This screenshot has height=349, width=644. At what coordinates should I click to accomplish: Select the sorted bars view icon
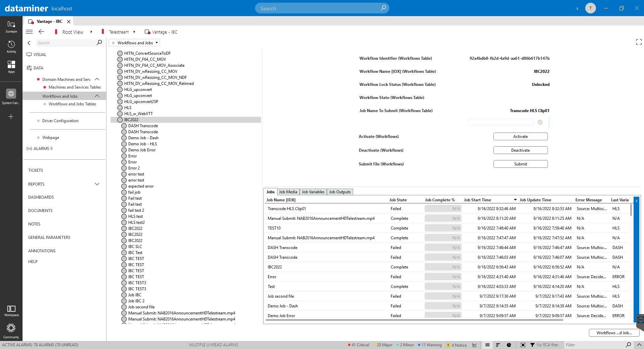pyautogui.click(x=498, y=345)
